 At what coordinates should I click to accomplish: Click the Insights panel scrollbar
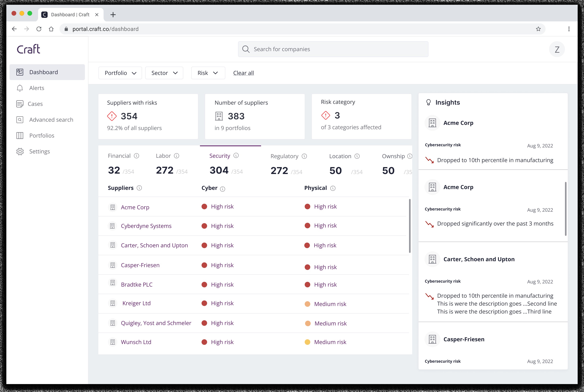coord(566,209)
